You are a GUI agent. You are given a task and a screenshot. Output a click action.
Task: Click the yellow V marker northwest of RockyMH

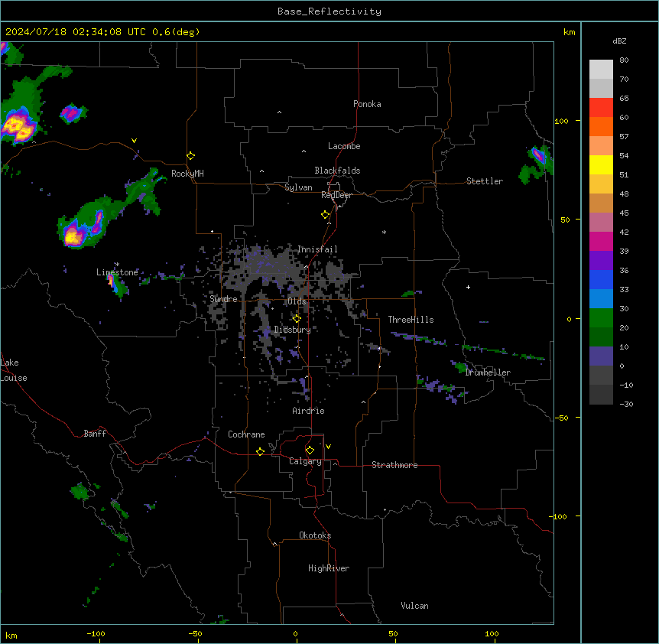click(134, 141)
